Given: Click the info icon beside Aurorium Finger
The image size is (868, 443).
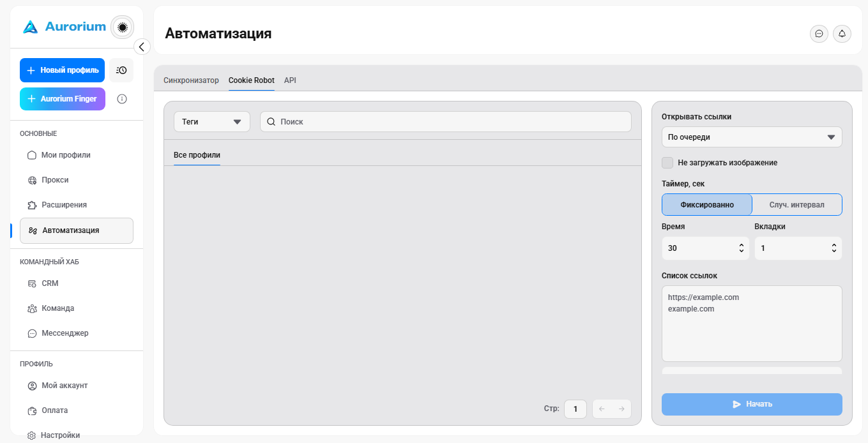Looking at the screenshot, I should (x=122, y=99).
